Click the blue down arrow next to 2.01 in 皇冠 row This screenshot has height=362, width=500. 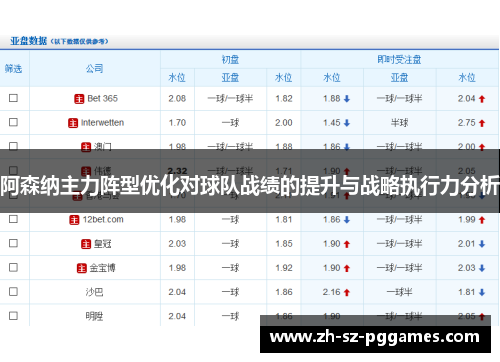click(x=482, y=244)
